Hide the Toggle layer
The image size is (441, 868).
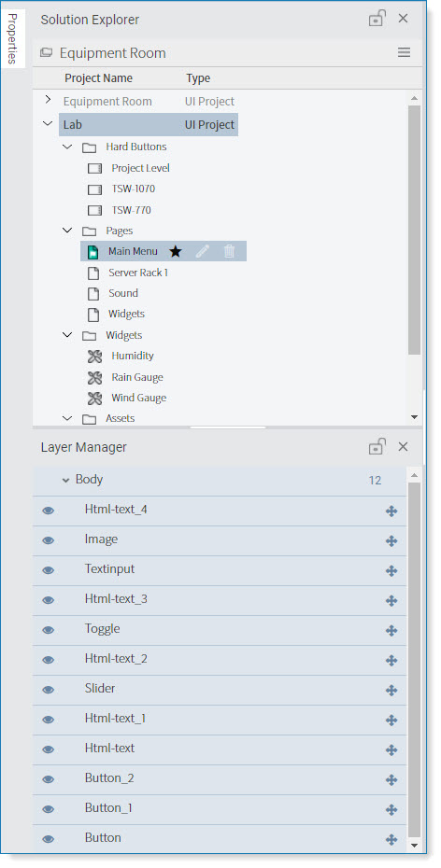click(x=49, y=630)
